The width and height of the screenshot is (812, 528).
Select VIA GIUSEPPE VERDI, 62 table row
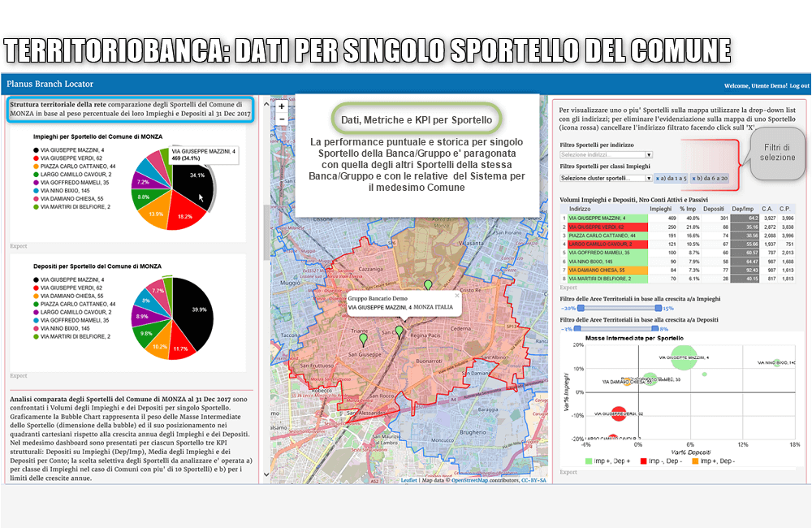[x=677, y=227]
